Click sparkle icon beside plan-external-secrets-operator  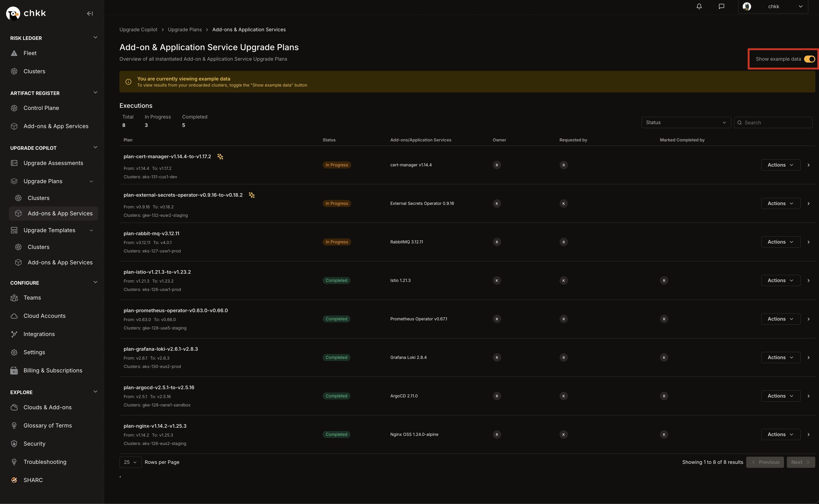coord(252,195)
